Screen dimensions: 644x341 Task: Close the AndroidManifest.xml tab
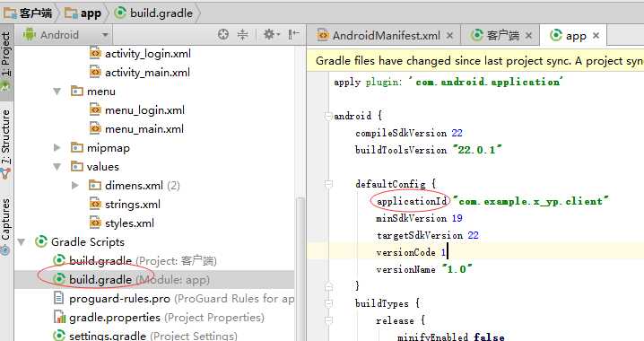point(449,36)
